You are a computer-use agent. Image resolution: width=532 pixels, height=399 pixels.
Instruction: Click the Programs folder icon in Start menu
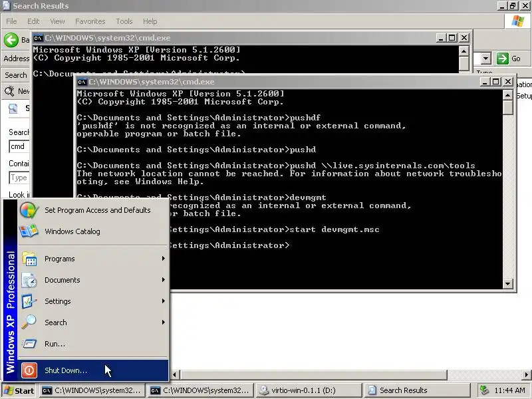click(29, 259)
